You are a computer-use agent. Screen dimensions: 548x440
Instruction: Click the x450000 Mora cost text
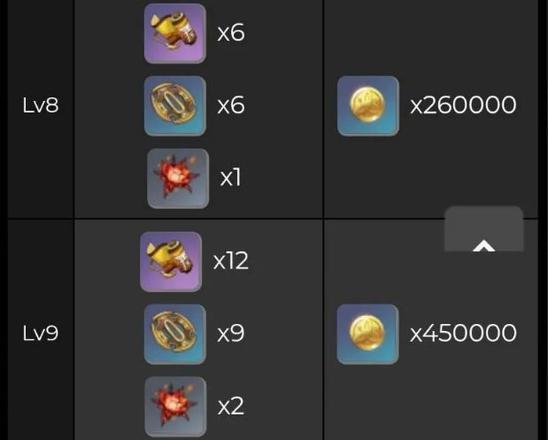pyautogui.click(x=463, y=333)
